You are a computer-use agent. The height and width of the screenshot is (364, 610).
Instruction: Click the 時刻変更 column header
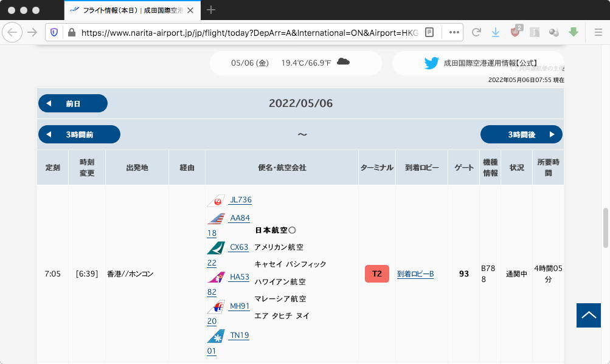coord(87,168)
